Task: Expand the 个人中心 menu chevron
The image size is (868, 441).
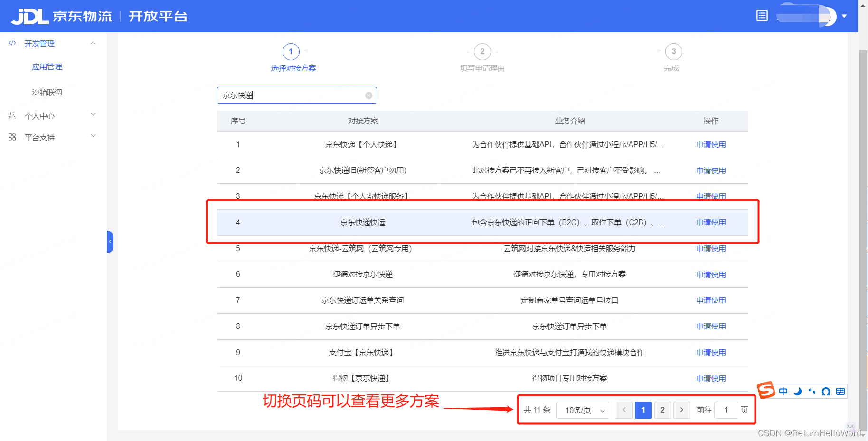Action: (x=93, y=114)
